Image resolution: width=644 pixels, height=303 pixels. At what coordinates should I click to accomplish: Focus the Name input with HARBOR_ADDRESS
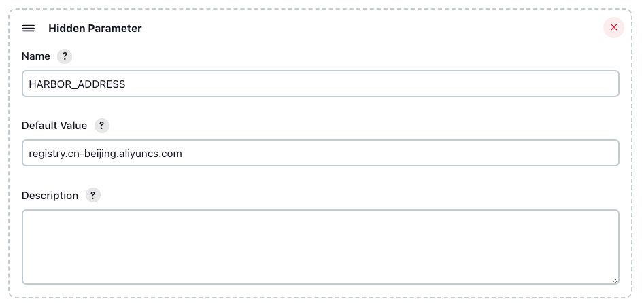click(x=320, y=84)
